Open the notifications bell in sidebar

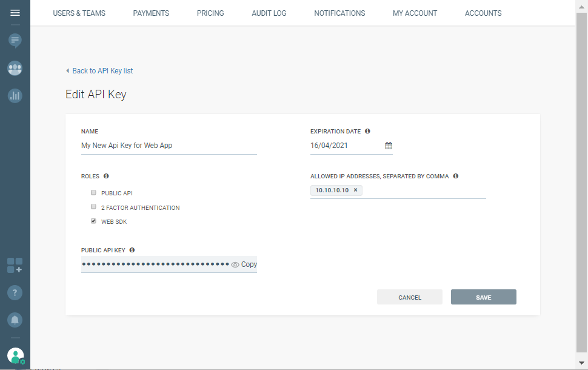click(x=15, y=319)
